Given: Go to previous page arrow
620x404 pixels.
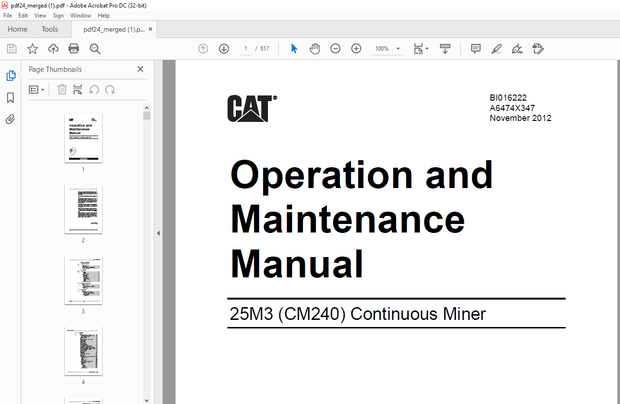Looking at the screenshot, I should (203, 49).
